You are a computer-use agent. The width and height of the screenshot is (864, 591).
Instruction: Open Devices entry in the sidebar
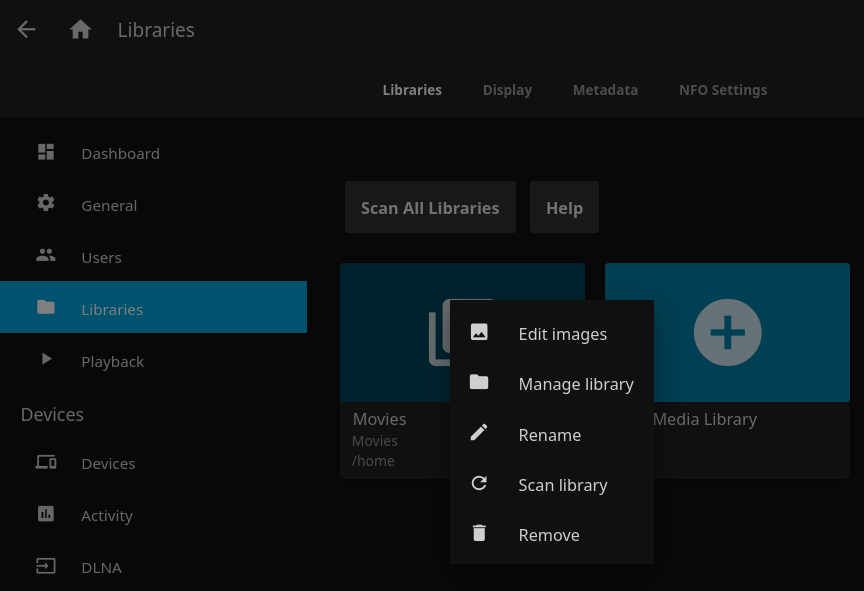tap(153, 463)
